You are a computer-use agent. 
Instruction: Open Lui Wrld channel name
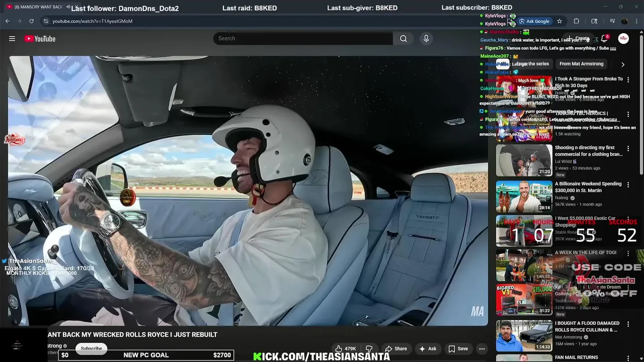pyautogui.click(x=563, y=161)
